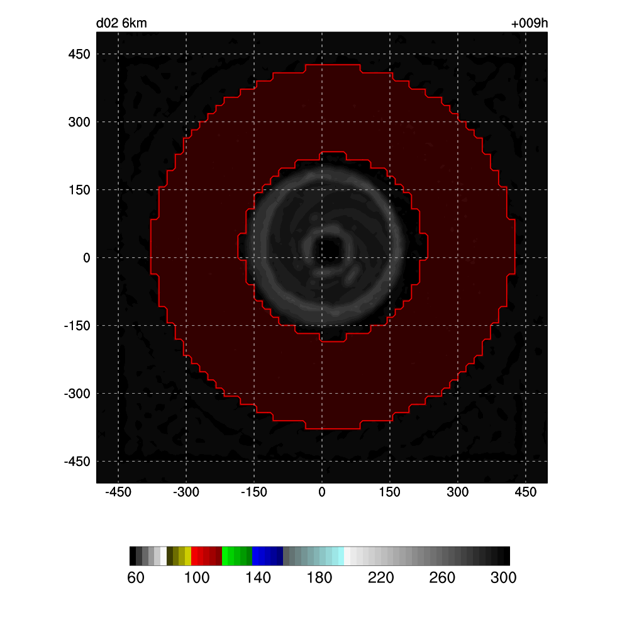This screenshot has width=644, height=644.
Task: Click the x-axis tick label "450"
Action: pos(526,492)
